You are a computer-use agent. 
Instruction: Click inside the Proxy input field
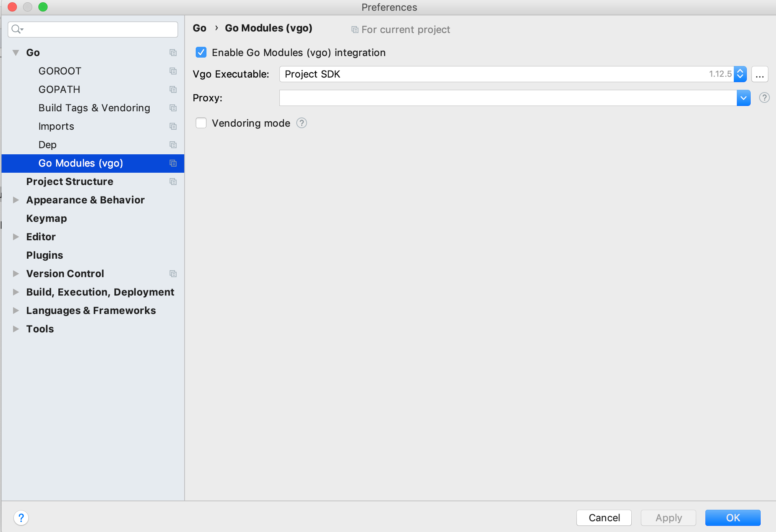click(499, 98)
